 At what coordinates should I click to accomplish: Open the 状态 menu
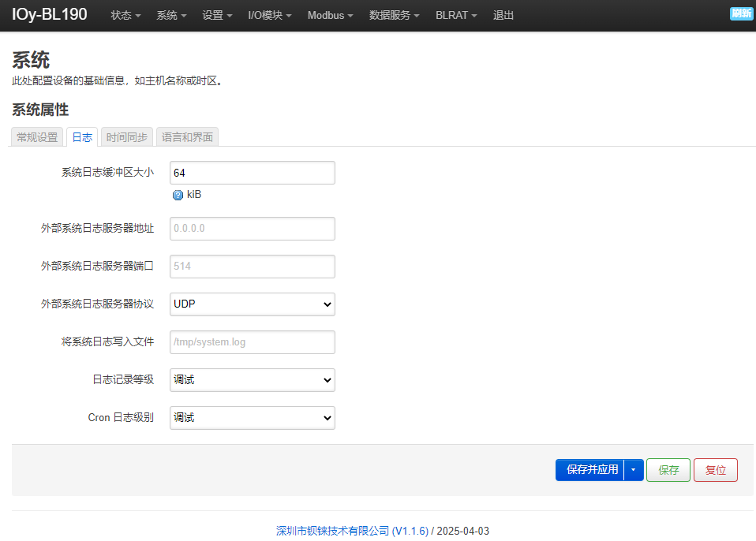click(125, 16)
